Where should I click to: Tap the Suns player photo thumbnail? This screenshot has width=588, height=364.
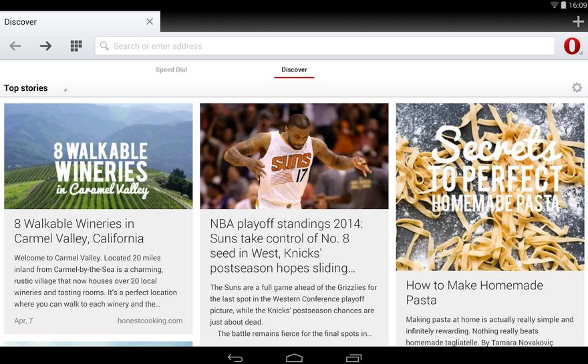click(294, 156)
